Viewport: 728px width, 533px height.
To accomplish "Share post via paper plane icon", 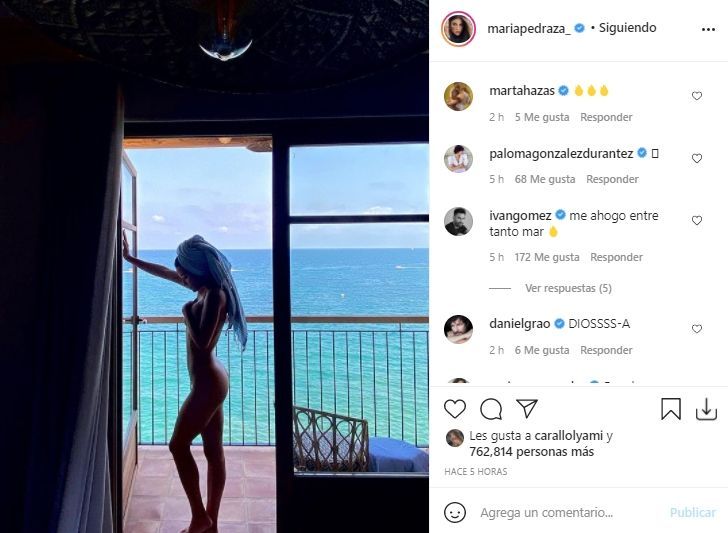I will pyautogui.click(x=527, y=408).
